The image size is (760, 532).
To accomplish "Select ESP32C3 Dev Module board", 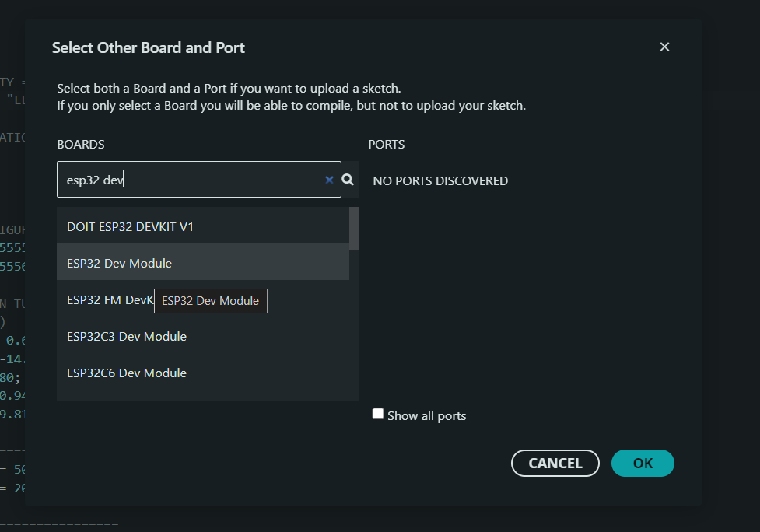I will [202, 336].
